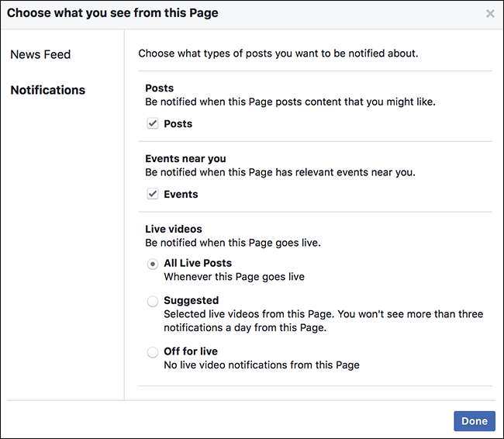Choose the Suggested radio button
Viewport: 504px width, 439px height.
click(153, 301)
